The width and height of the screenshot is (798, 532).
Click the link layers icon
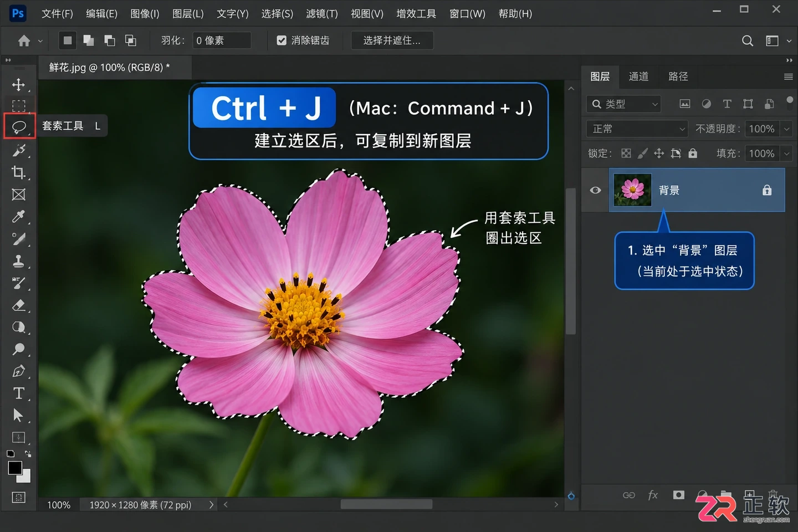click(629, 495)
